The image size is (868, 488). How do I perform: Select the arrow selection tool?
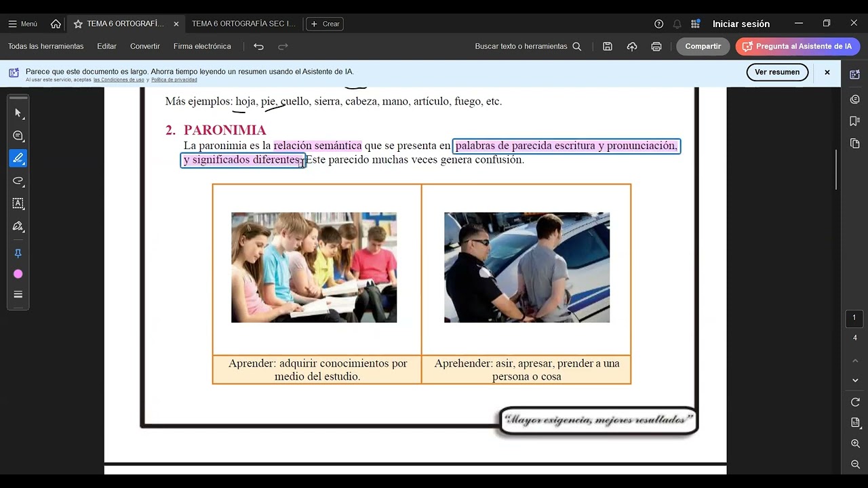pos(18,113)
